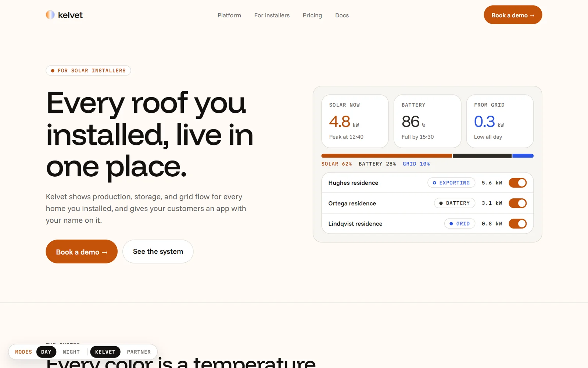Select the Partner brand mode
The width and height of the screenshot is (588, 368).
[139, 352]
